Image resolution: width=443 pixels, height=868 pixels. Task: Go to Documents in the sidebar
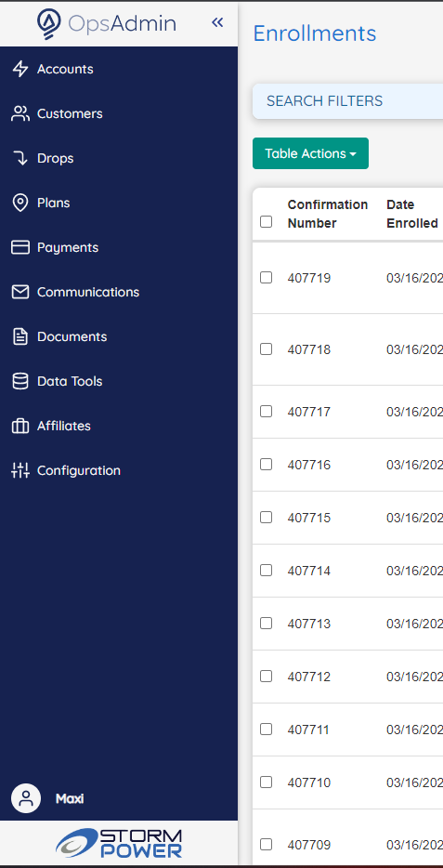[x=72, y=336]
